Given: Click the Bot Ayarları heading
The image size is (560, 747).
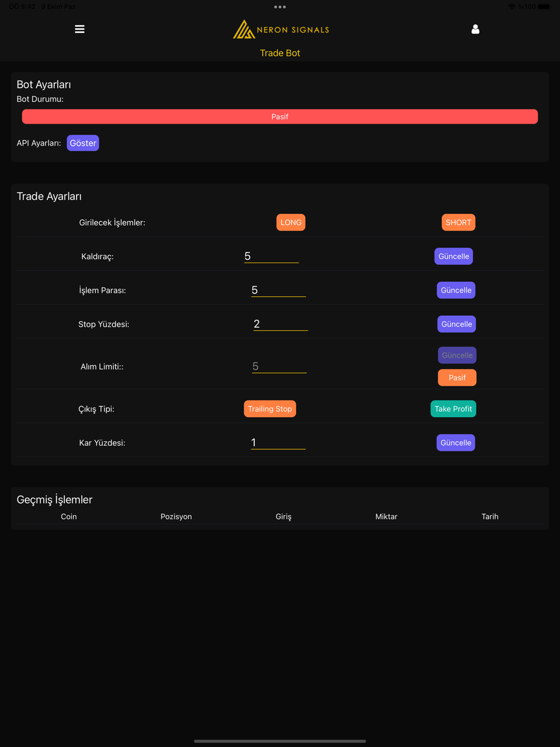Looking at the screenshot, I should point(44,85).
